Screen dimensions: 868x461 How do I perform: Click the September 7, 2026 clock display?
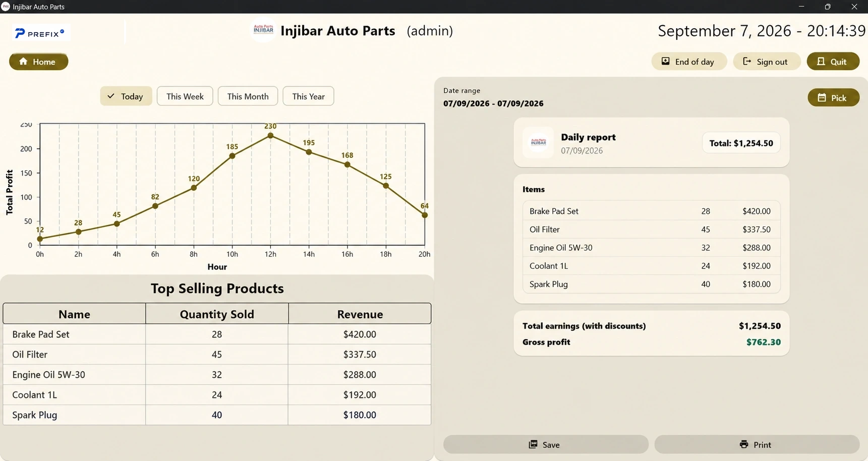(762, 31)
